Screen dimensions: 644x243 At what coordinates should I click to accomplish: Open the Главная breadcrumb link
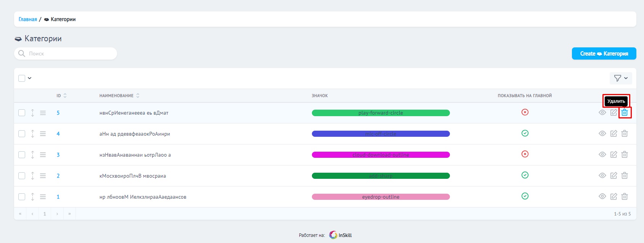point(28,19)
